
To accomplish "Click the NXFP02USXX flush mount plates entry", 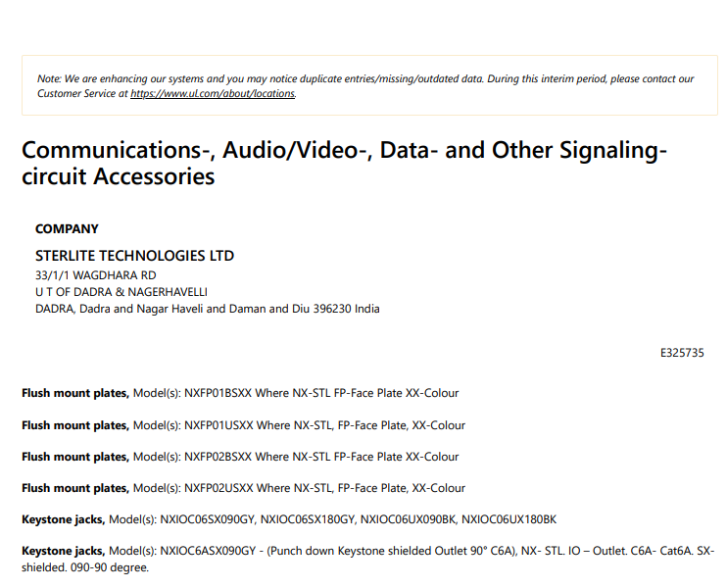I will (x=243, y=488).
